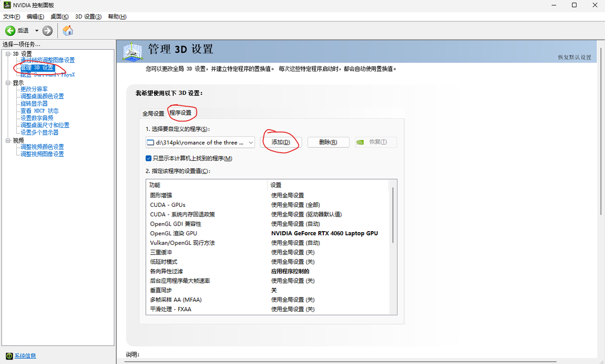Open the 3D 设置(3) menu
The width and height of the screenshot is (605, 364).
tap(88, 17)
